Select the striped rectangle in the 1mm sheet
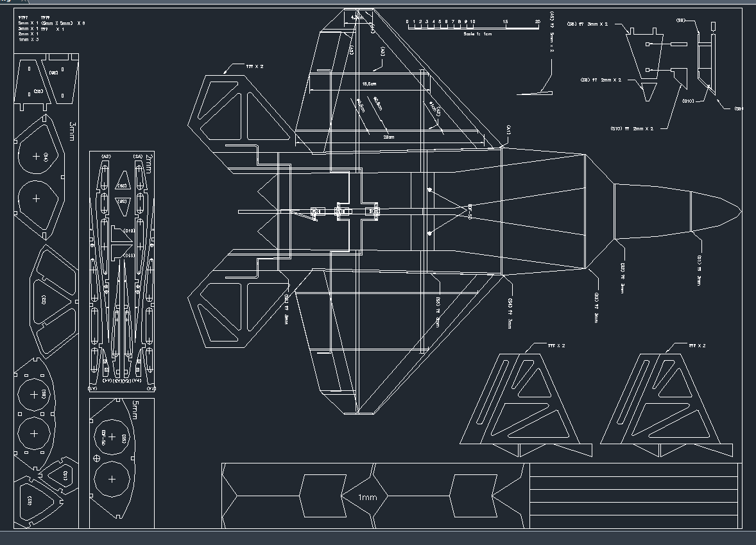 [x=633, y=496]
